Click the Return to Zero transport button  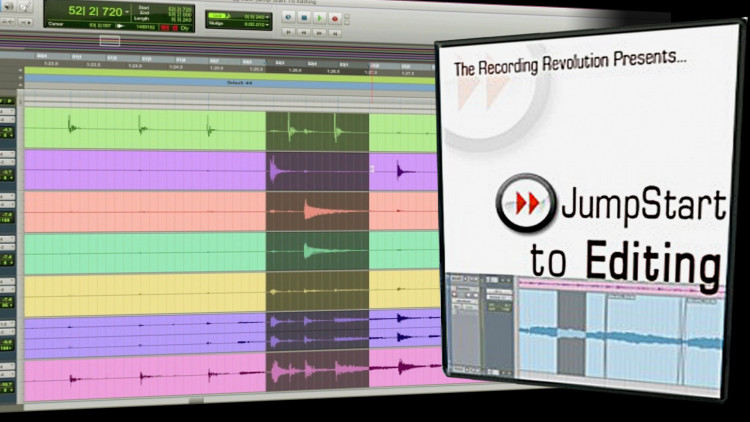point(288,32)
